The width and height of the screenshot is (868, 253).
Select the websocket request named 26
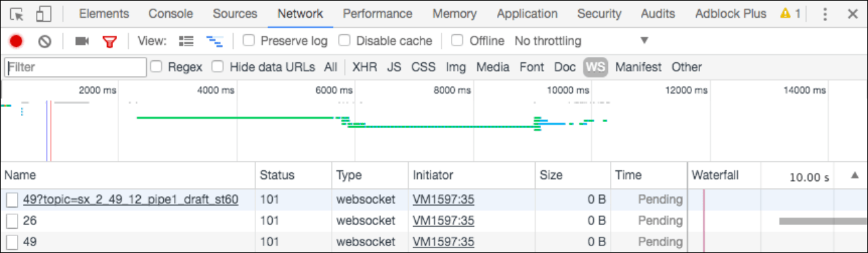click(x=30, y=220)
